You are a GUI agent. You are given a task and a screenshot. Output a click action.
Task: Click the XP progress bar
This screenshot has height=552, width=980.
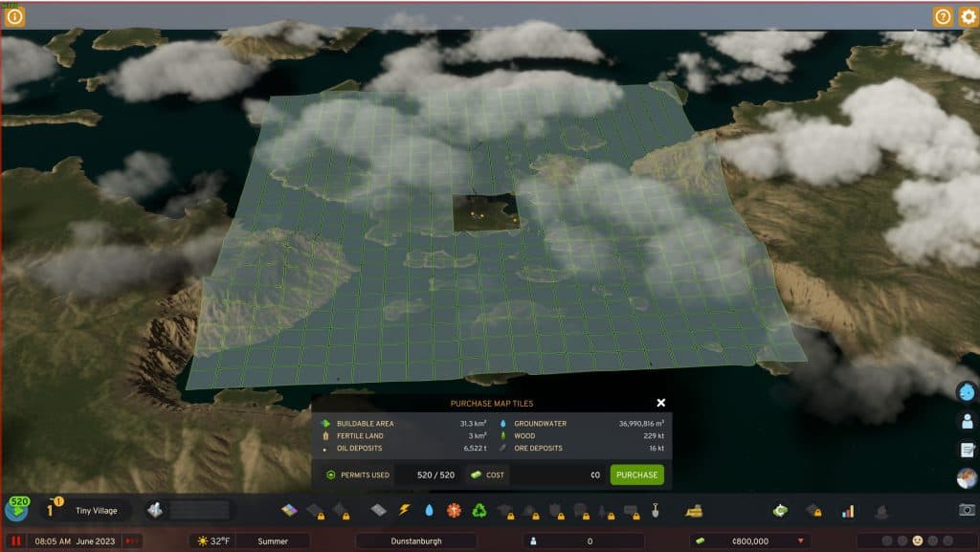(x=199, y=510)
